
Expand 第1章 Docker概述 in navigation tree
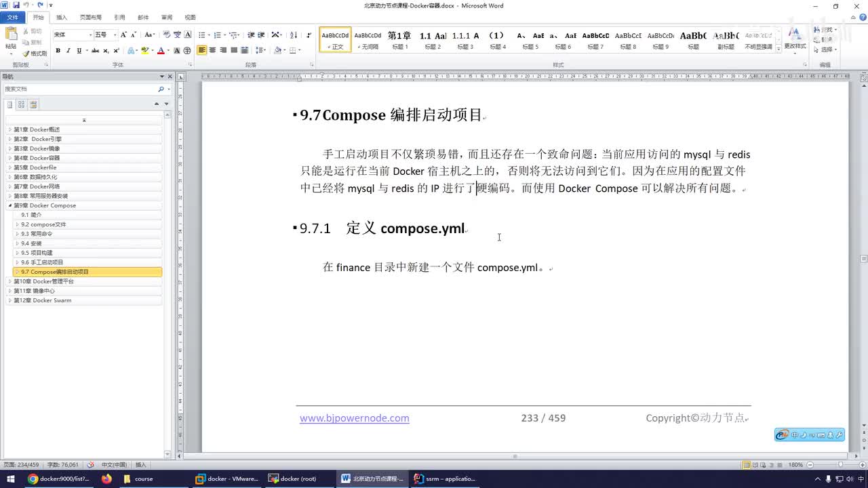(9, 129)
